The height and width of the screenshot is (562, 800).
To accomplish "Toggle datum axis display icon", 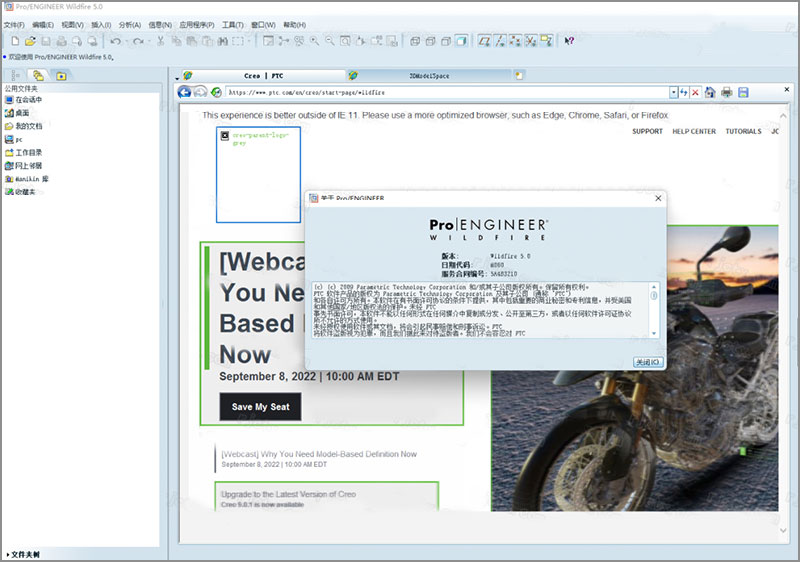I will click(500, 41).
